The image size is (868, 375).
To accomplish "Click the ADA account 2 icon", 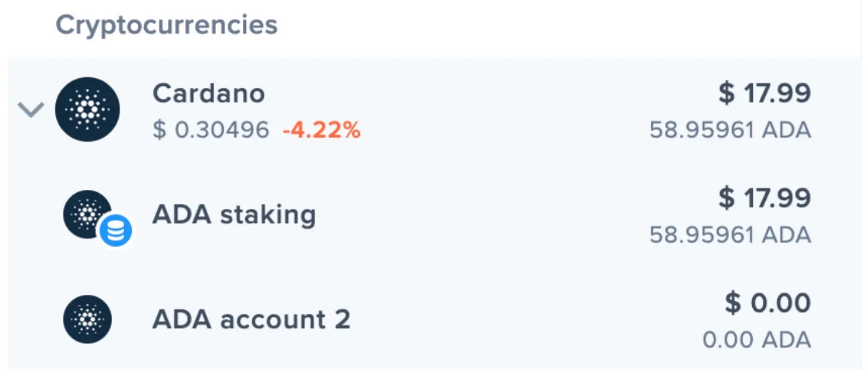I will [87, 319].
